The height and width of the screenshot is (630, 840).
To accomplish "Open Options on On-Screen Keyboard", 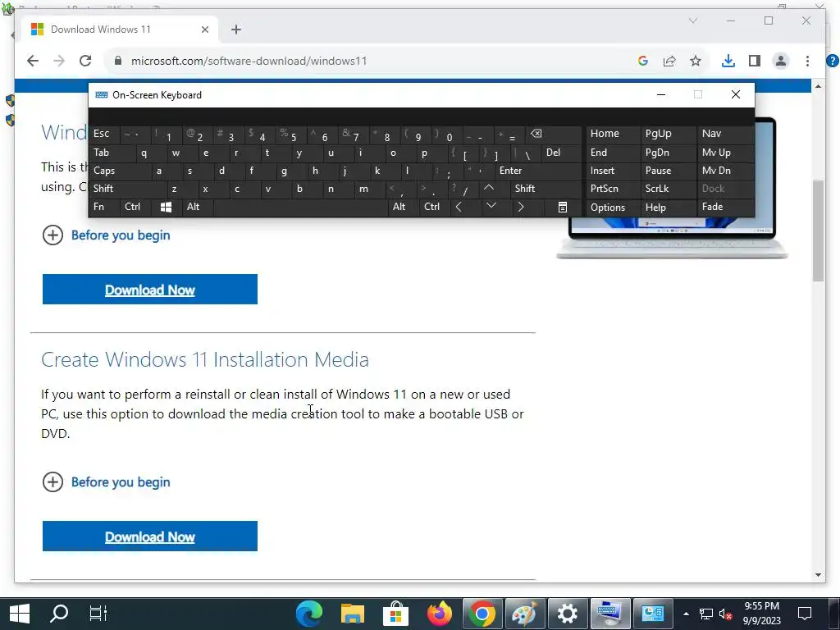I will click(x=613, y=208).
